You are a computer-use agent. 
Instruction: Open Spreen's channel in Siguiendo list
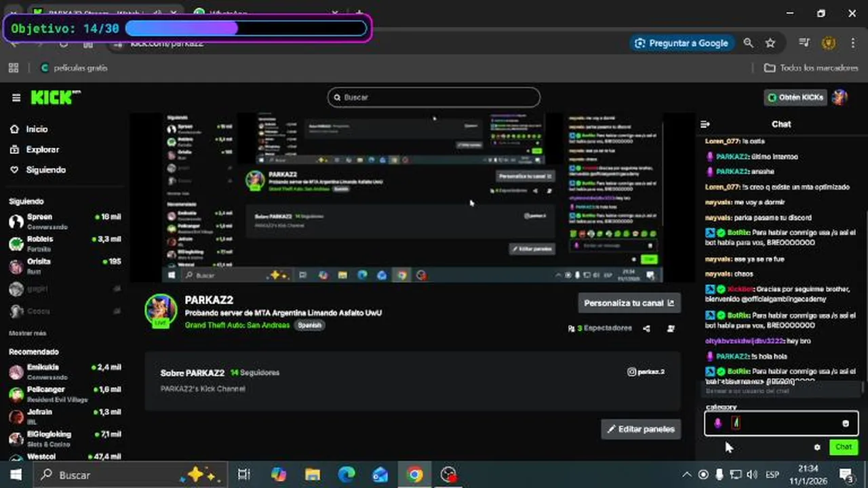click(x=65, y=221)
